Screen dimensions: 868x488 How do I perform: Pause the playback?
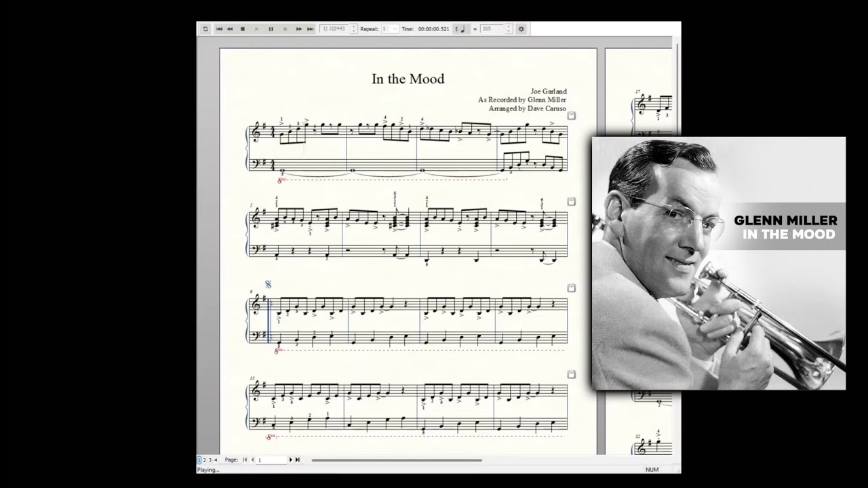[x=271, y=29]
